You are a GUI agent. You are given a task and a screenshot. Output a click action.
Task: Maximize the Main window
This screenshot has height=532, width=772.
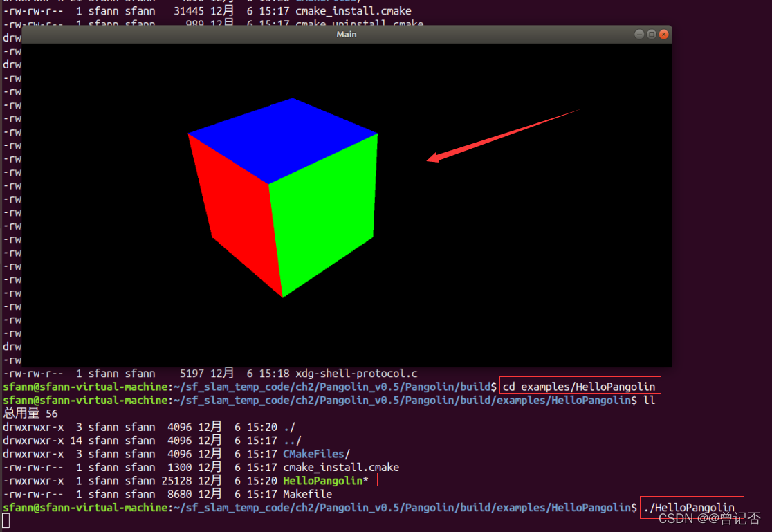point(652,34)
